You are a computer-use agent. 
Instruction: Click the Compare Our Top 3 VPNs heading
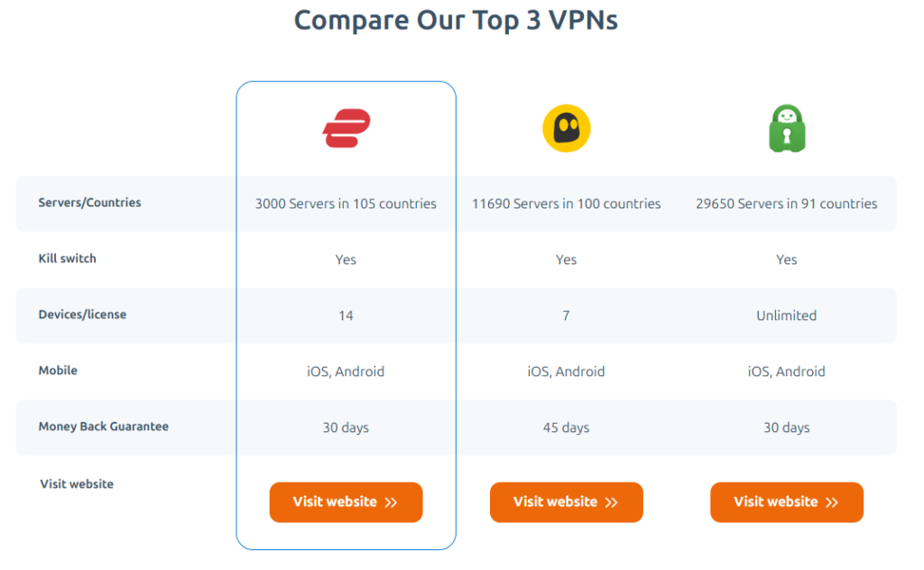(x=456, y=20)
